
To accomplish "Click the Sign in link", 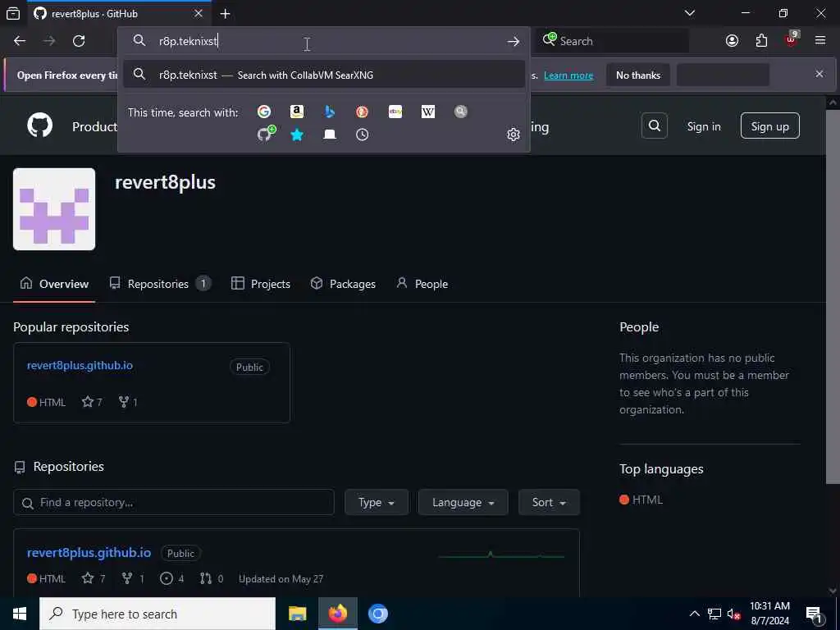I will click(703, 126).
